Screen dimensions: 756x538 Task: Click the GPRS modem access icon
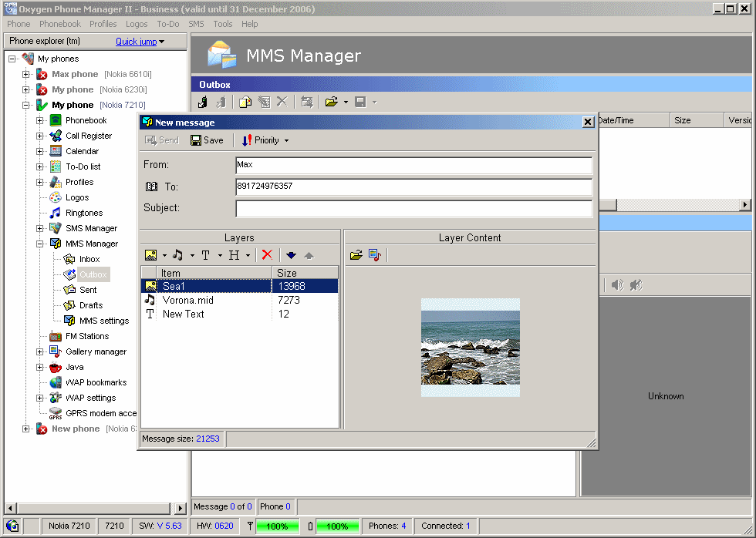click(56, 413)
